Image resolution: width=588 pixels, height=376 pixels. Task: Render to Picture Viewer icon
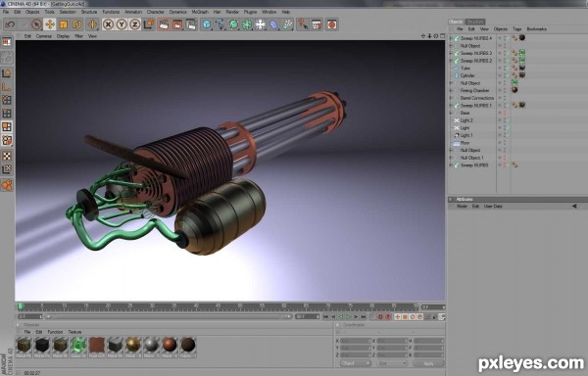tap(177, 24)
